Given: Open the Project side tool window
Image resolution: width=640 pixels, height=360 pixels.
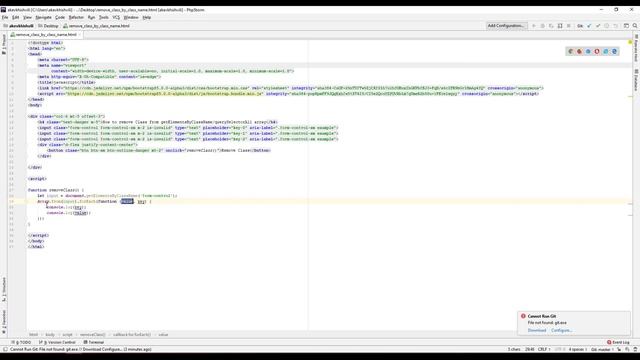Looking at the screenshot, I should pyautogui.click(x=4, y=44).
